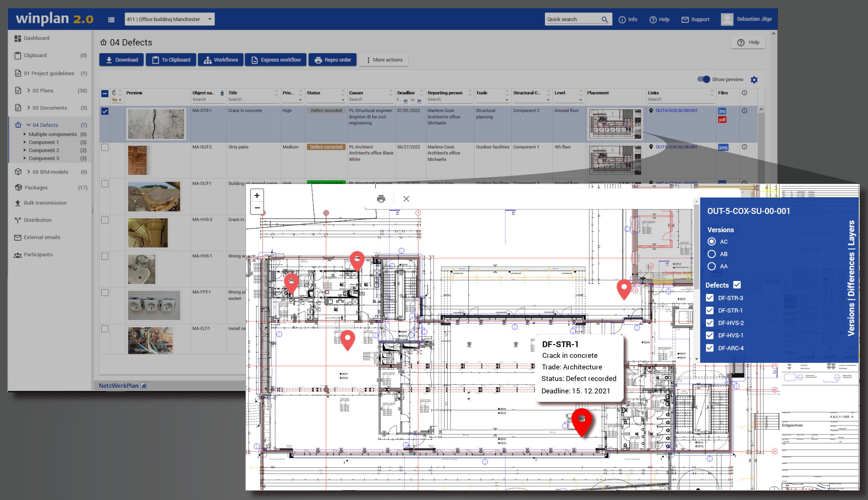Expand the 02 Plans tree node
This screenshot has height=500, width=868.
29,90
